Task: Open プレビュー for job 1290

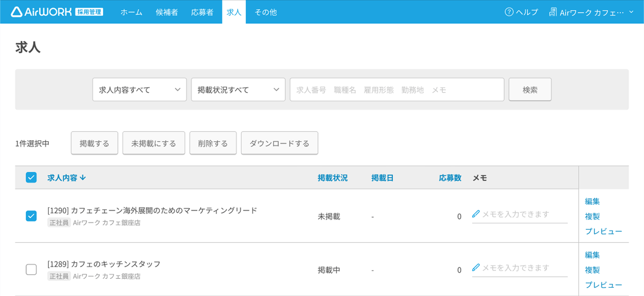Action: (x=603, y=231)
